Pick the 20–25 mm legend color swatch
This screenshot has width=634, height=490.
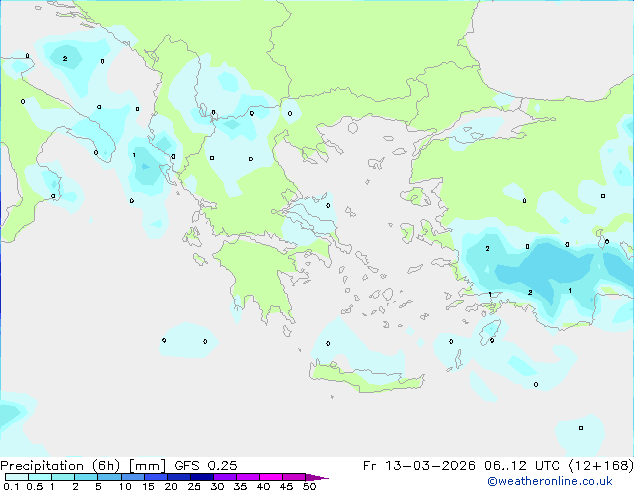(178, 477)
